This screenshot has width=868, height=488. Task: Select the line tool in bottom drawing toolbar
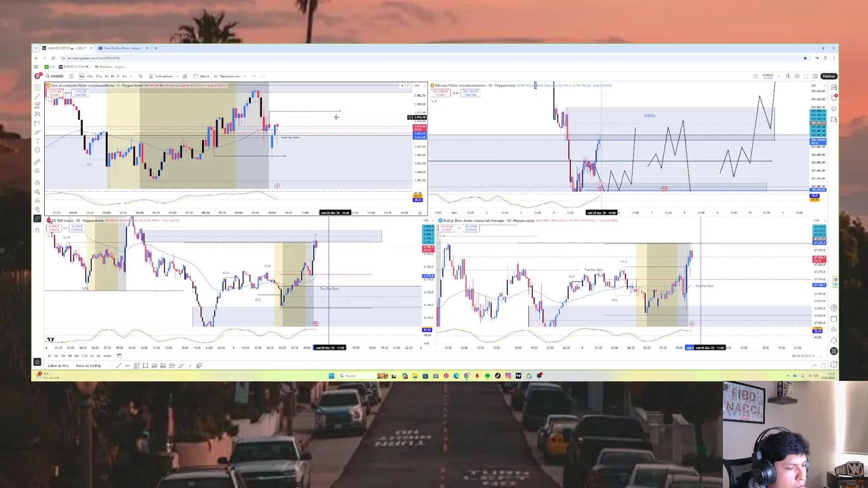(119, 366)
